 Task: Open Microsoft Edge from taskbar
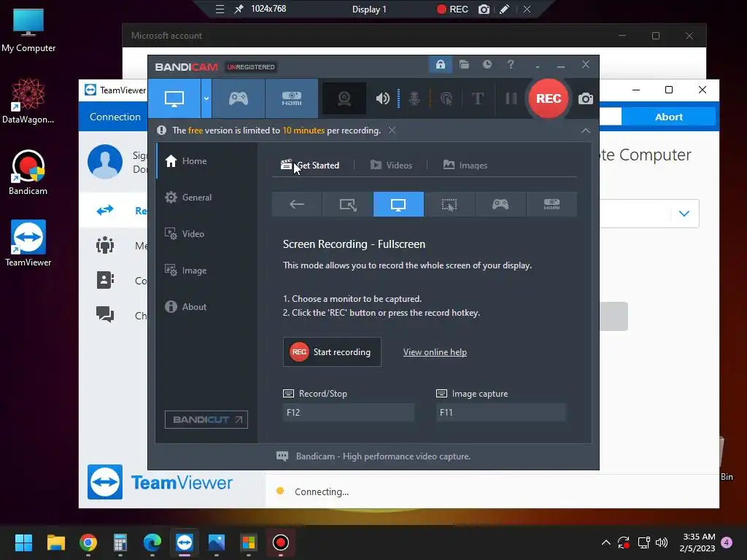(152, 542)
